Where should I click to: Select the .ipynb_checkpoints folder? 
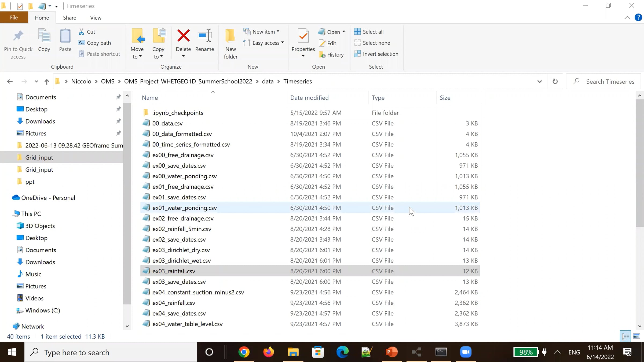310,113
